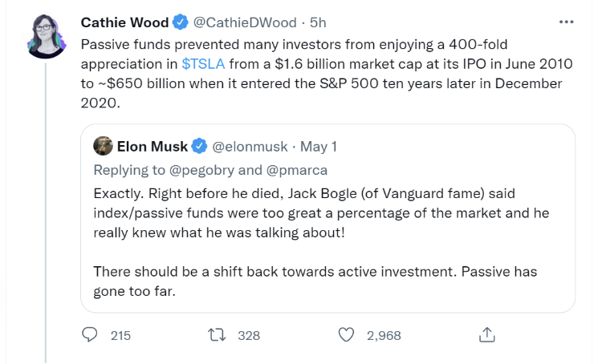602x364 pixels.
Task: Open the $TSLA cashtag link
Action: click(203, 63)
